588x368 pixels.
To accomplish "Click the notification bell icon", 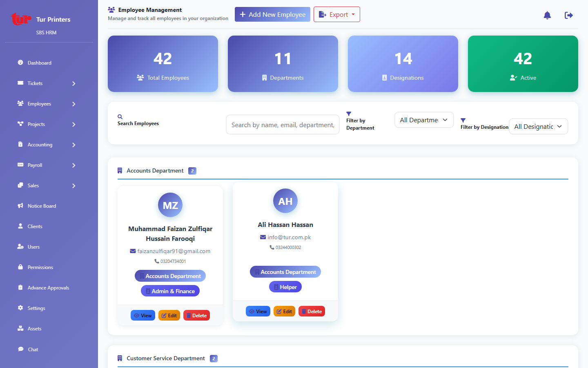I will point(547,16).
